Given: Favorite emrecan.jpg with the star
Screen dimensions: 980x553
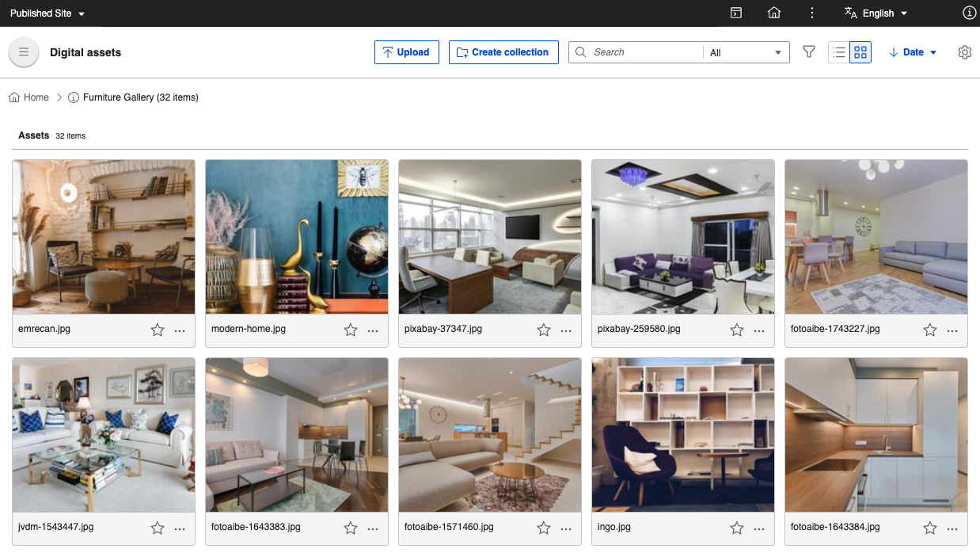Looking at the screenshot, I should click(158, 330).
